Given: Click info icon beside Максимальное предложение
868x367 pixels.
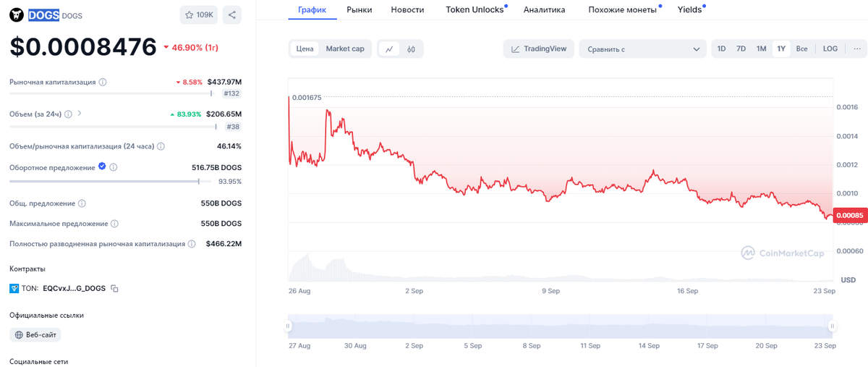Looking at the screenshot, I should (114, 224).
